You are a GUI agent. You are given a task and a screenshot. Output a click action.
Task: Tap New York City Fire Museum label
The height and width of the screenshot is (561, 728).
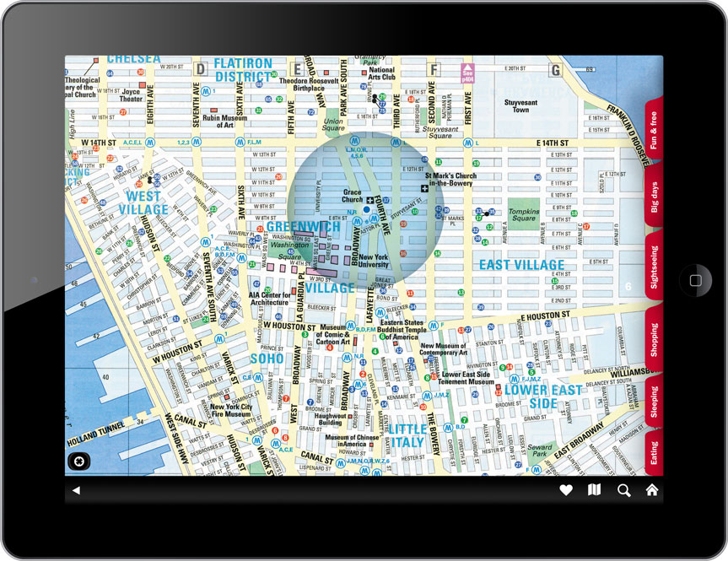pyautogui.click(x=231, y=410)
